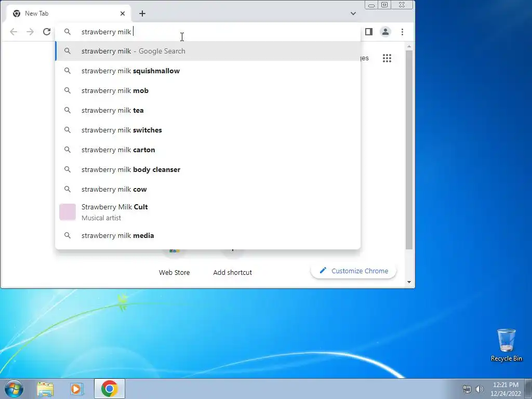Click the network tray icon
The width and height of the screenshot is (532, 399).
tap(467, 389)
